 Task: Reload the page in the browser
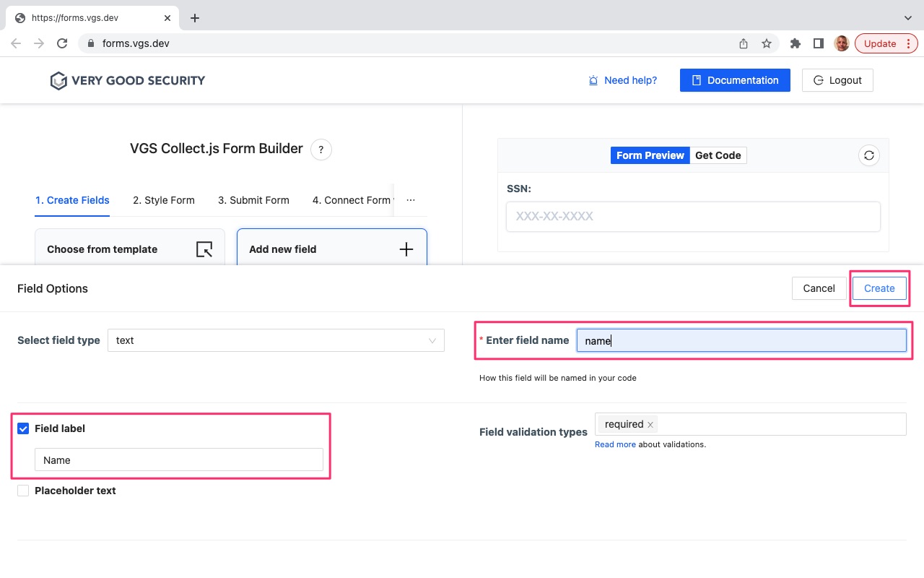coord(62,43)
